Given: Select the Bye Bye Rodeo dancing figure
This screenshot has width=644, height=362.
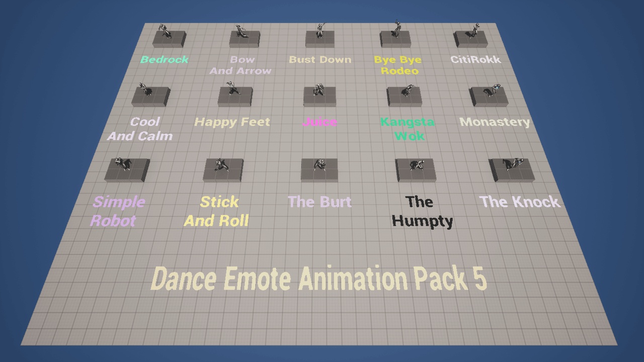Looking at the screenshot, I should 397,29.
